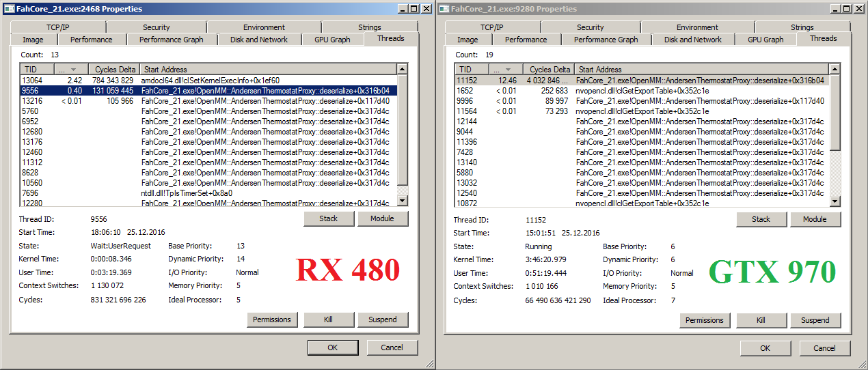Open Performance Graph tab in right window

[606, 40]
